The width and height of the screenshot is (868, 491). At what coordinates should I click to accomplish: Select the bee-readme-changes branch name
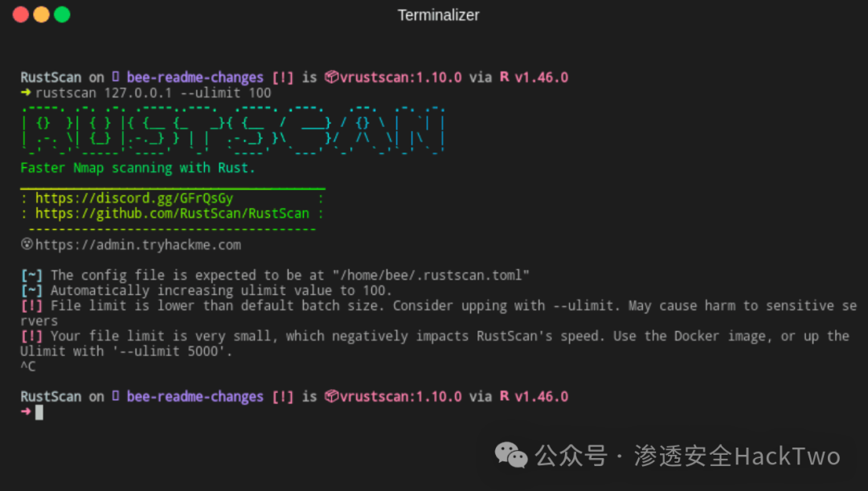pos(194,77)
